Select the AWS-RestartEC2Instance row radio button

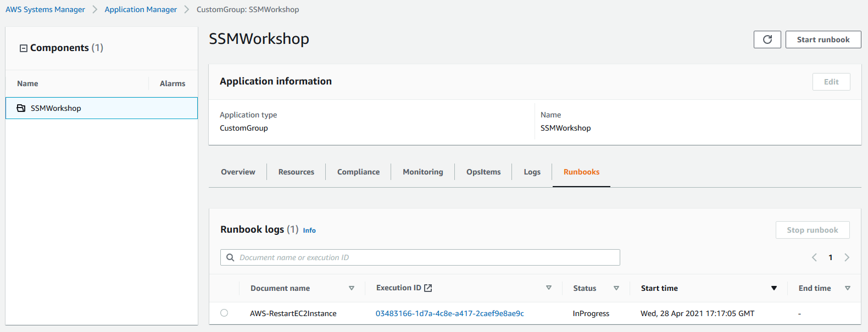[224, 313]
